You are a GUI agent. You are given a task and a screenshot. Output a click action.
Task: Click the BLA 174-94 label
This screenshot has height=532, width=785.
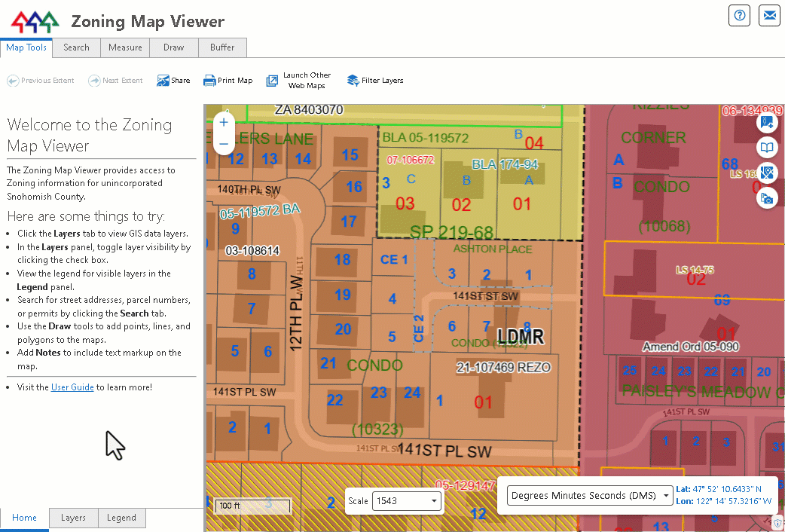click(x=505, y=164)
